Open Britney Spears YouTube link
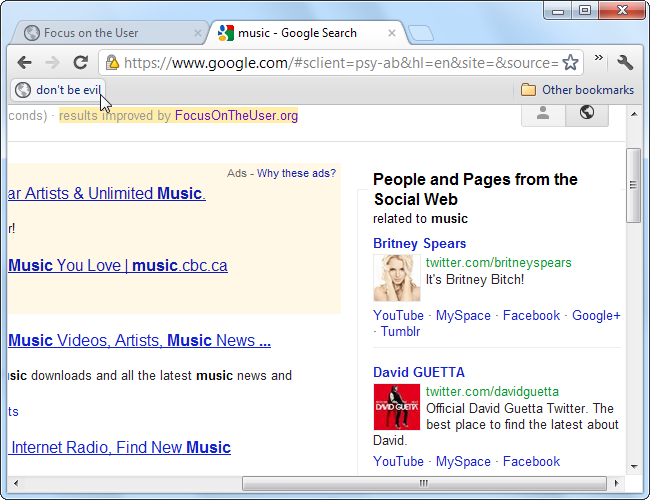This screenshot has width=650, height=500. pos(398,316)
